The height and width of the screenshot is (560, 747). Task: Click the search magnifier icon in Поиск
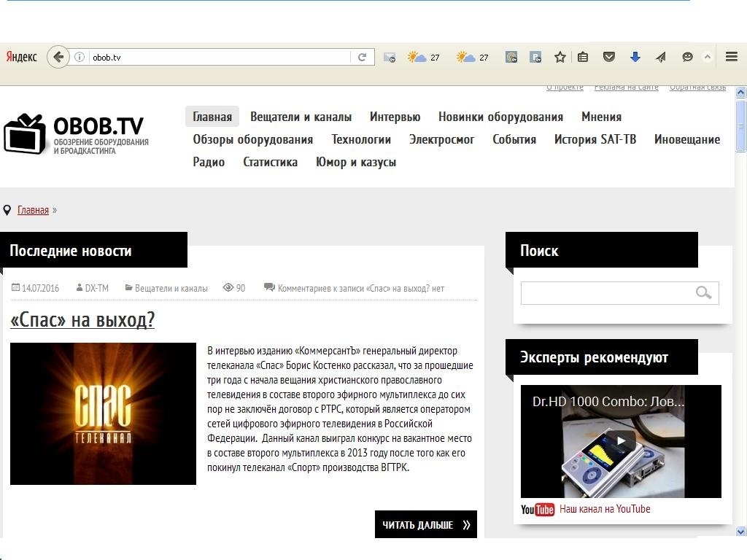tap(703, 293)
